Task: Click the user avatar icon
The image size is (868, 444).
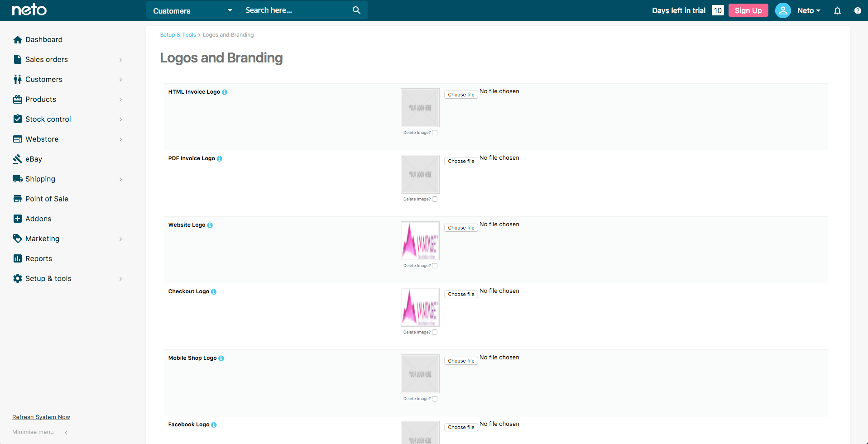Action: pos(783,10)
